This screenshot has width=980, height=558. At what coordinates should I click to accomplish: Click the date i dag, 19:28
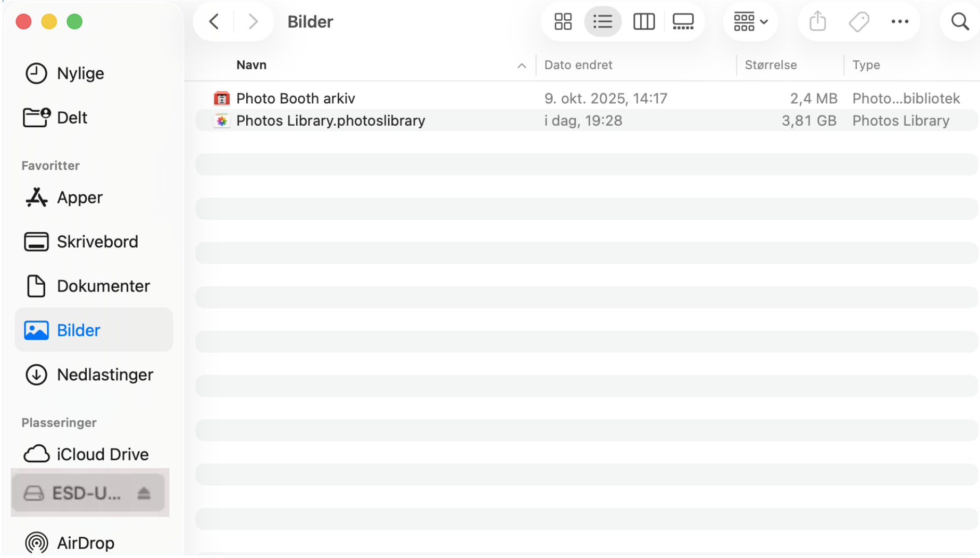click(583, 121)
